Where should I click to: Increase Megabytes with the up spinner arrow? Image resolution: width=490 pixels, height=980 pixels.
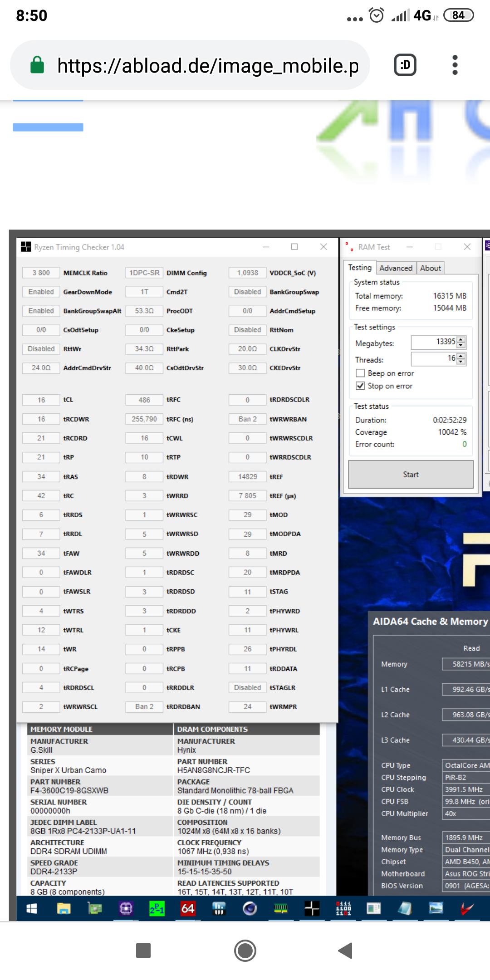461,339
